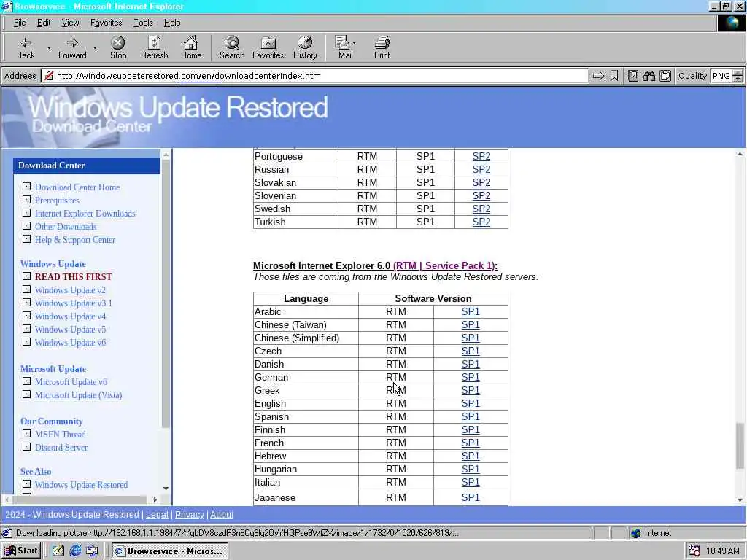The width and height of the screenshot is (747, 560).
Task: Open the View menu
Action: tap(70, 23)
